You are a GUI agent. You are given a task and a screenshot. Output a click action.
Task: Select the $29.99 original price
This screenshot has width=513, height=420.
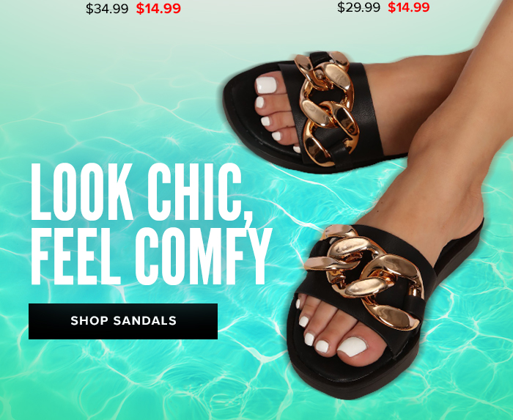358,7
